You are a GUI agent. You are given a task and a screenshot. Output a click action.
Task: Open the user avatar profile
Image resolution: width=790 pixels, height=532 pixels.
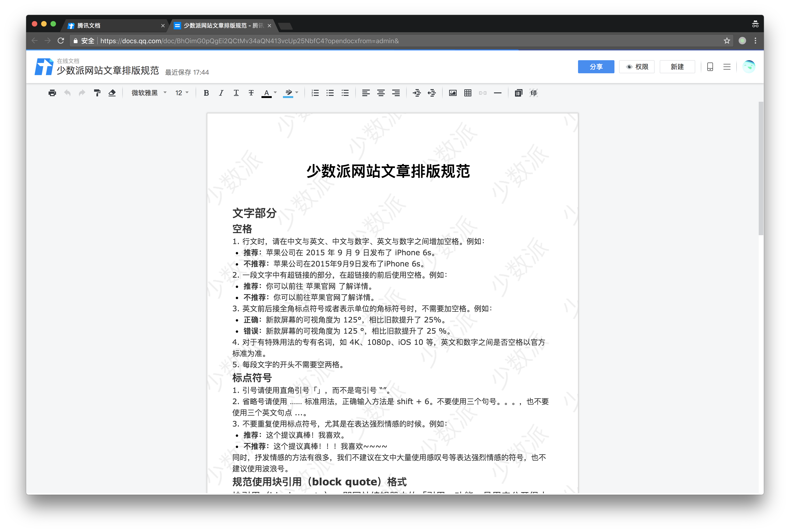[749, 67]
